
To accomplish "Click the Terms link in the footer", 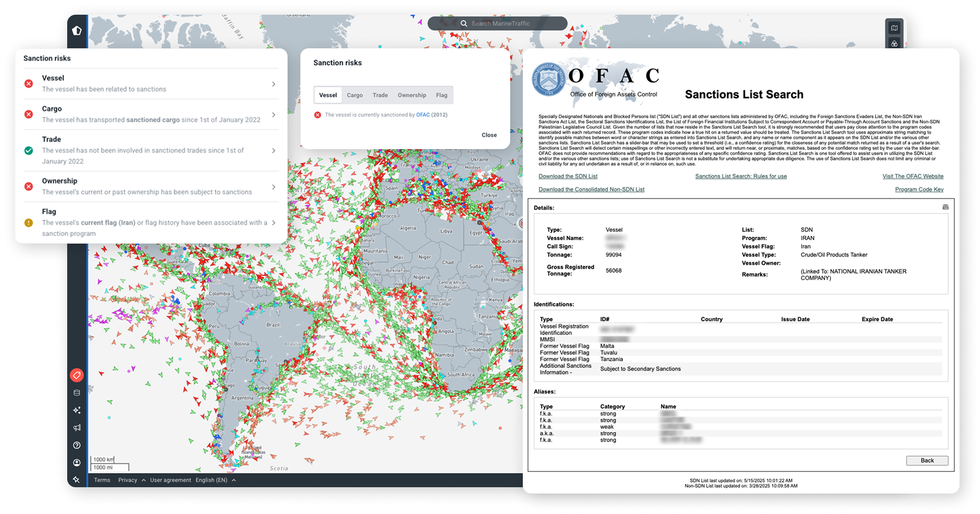I will click(102, 480).
